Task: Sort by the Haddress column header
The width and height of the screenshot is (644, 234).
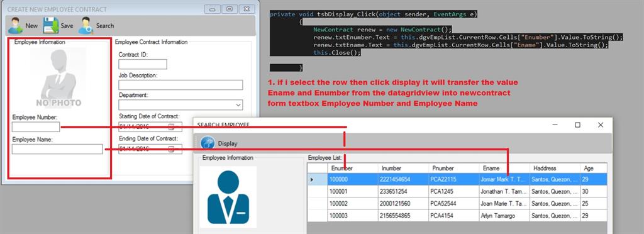Action: pos(555,169)
